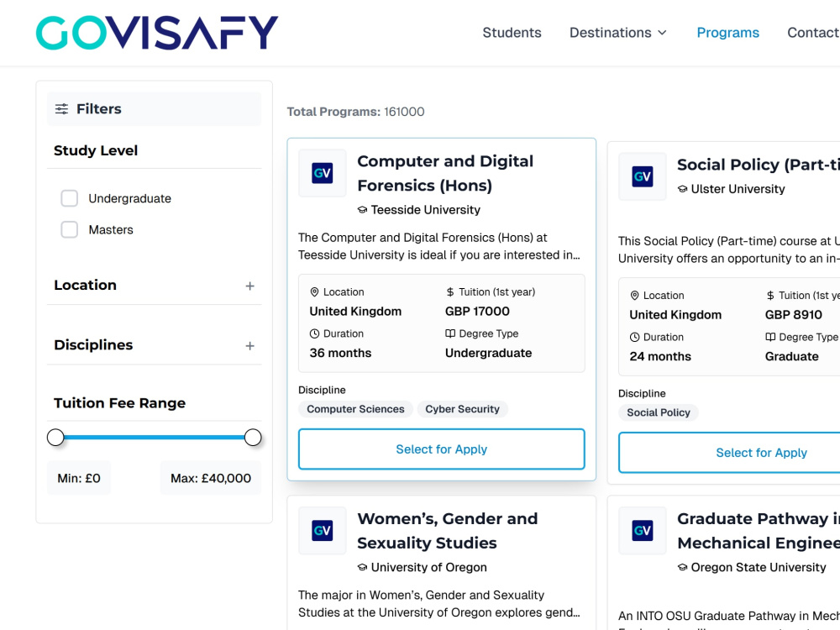Click book Degree Type icon in Computer Forensics card

(x=450, y=333)
